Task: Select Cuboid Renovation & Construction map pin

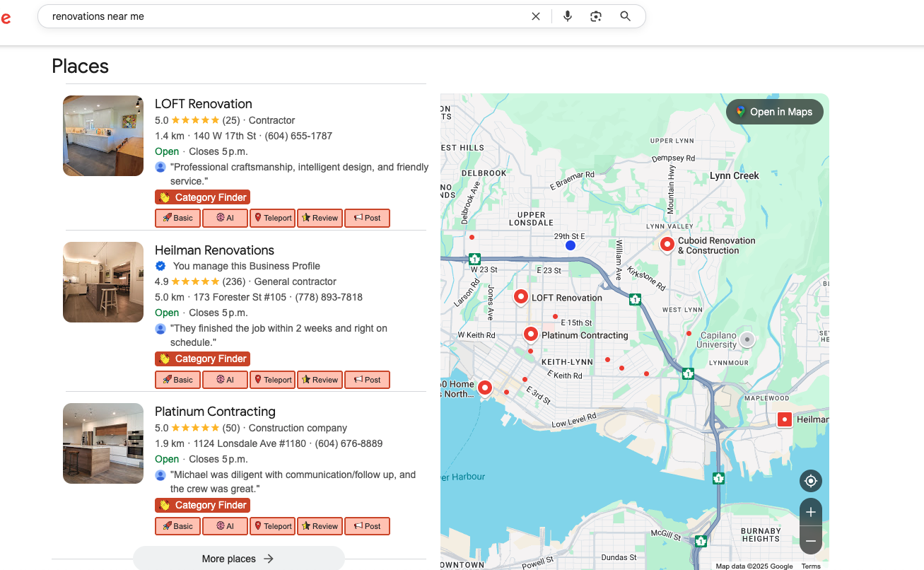Action: pyautogui.click(x=667, y=245)
